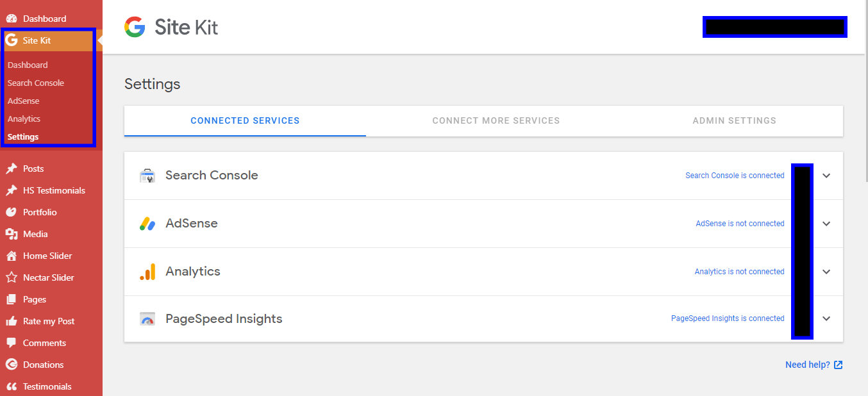The height and width of the screenshot is (396, 868).
Task: Click the Media library icon in sidebar
Action: coord(11,235)
